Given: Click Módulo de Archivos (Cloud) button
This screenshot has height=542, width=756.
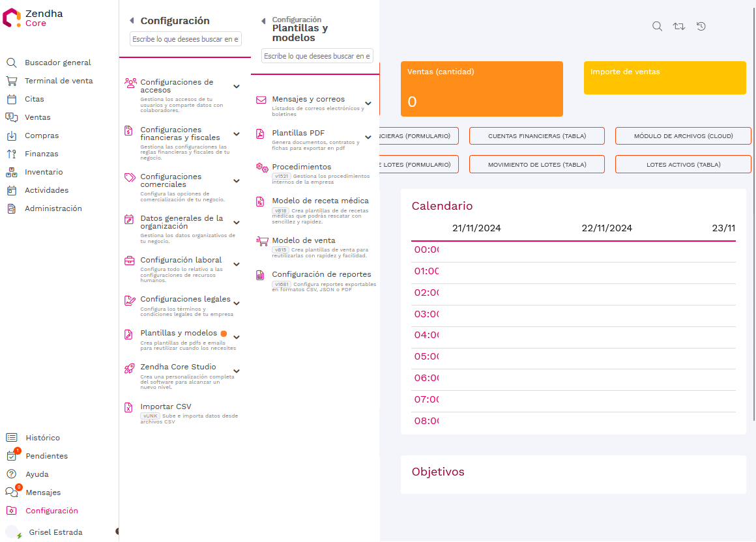Looking at the screenshot, I should (683, 135).
